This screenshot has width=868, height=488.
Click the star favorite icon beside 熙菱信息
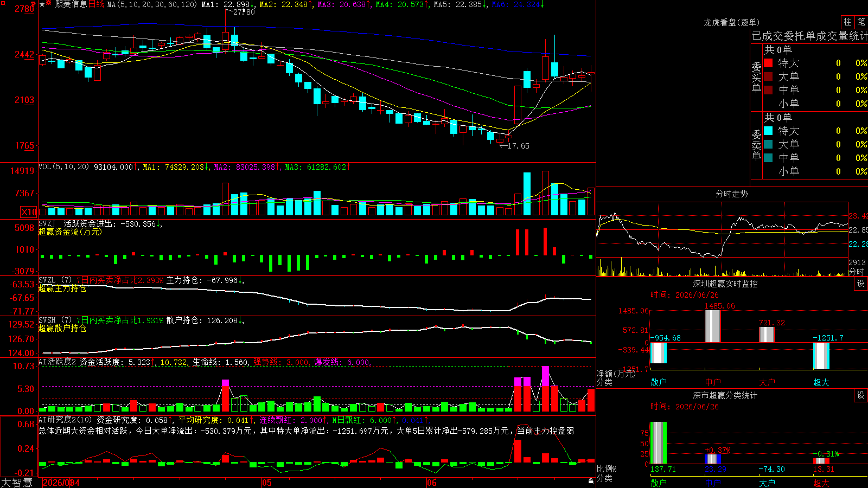pos(42,4)
